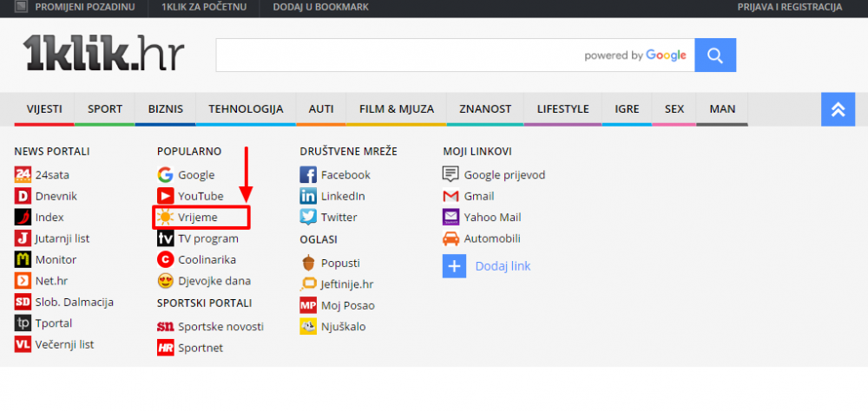Screen dimensions: 868x411
Task: Open the FILM & MJUZA tab
Action: tap(397, 109)
